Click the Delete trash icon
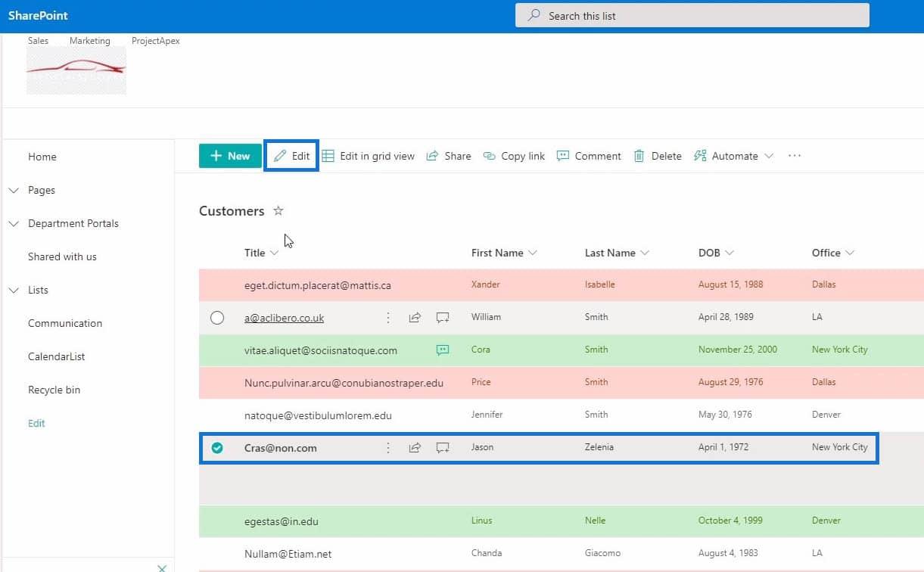 pos(639,156)
